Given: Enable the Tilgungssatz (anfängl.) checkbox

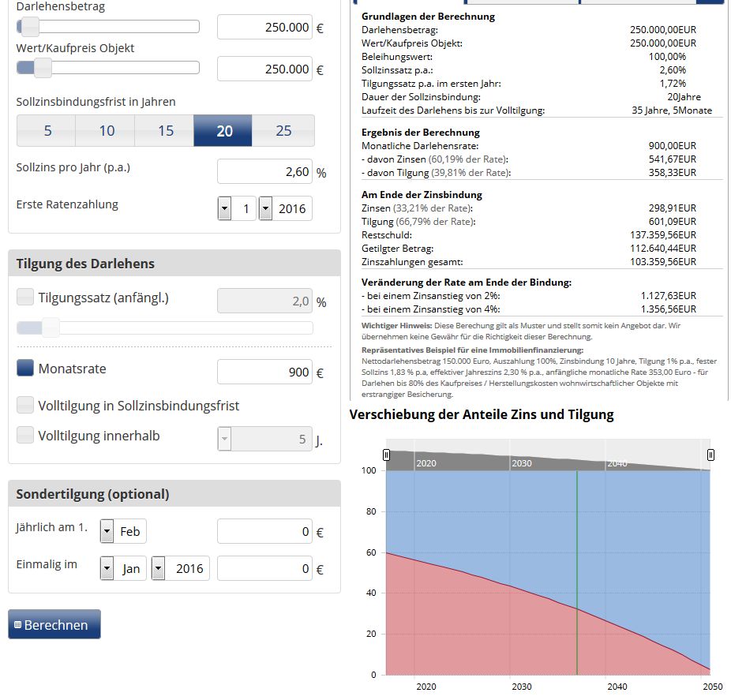Looking at the screenshot, I should [25, 297].
